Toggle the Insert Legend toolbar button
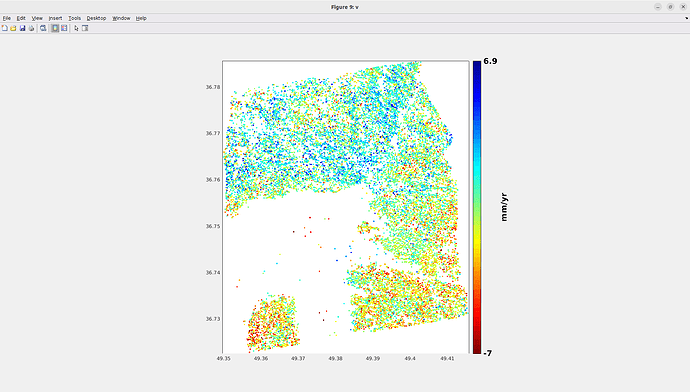The height and width of the screenshot is (392, 690). tap(64, 28)
